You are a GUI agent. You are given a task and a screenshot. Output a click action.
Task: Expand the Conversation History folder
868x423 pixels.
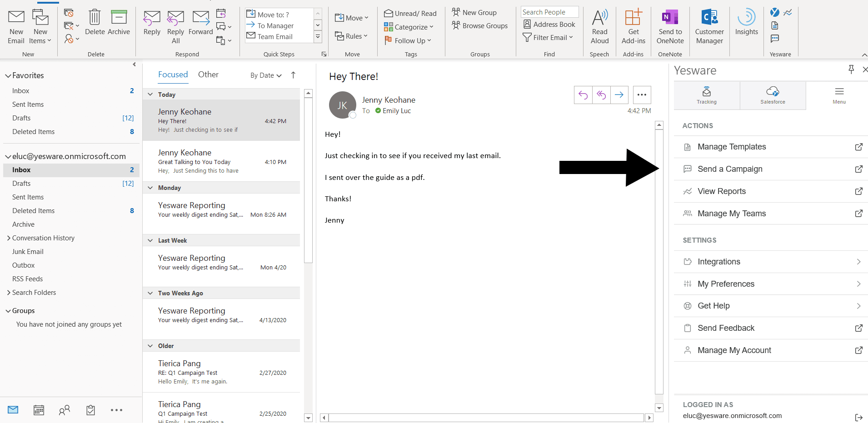[9, 238]
